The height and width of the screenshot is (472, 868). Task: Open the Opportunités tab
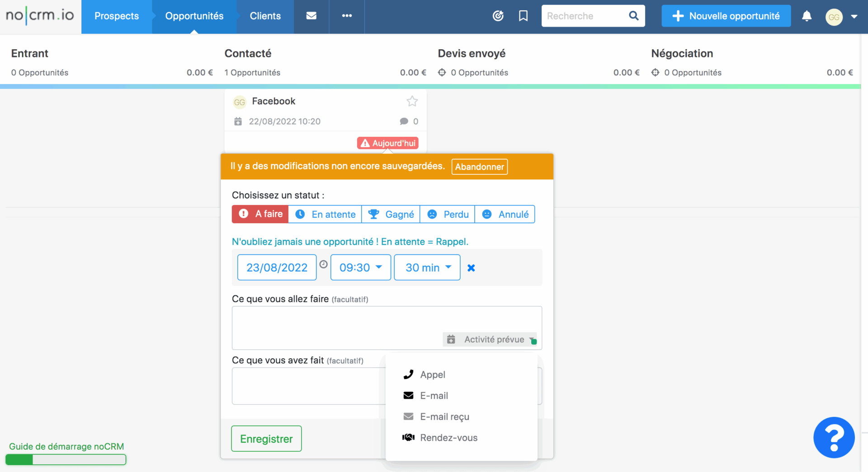[194, 16]
